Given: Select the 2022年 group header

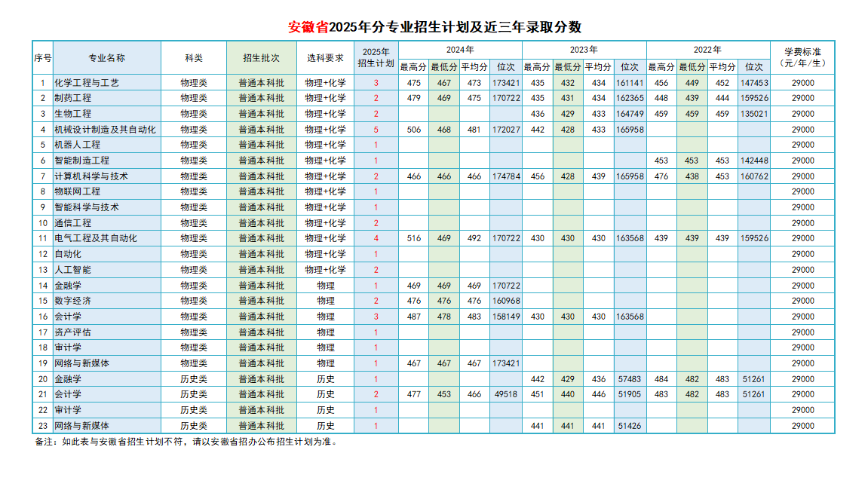Looking at the screenshot, I should coord(707,50).
